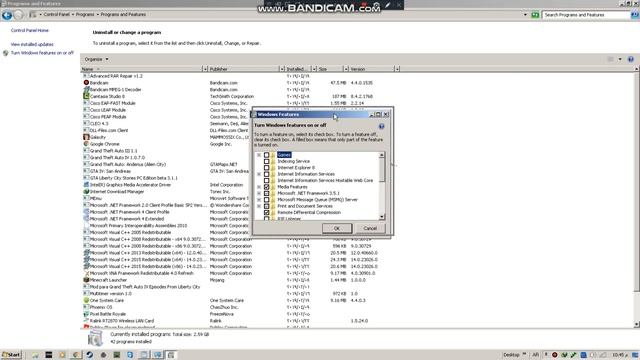Select the Minecraft Launcher icon
Screen dimensions: 640x360
point(86,280)
